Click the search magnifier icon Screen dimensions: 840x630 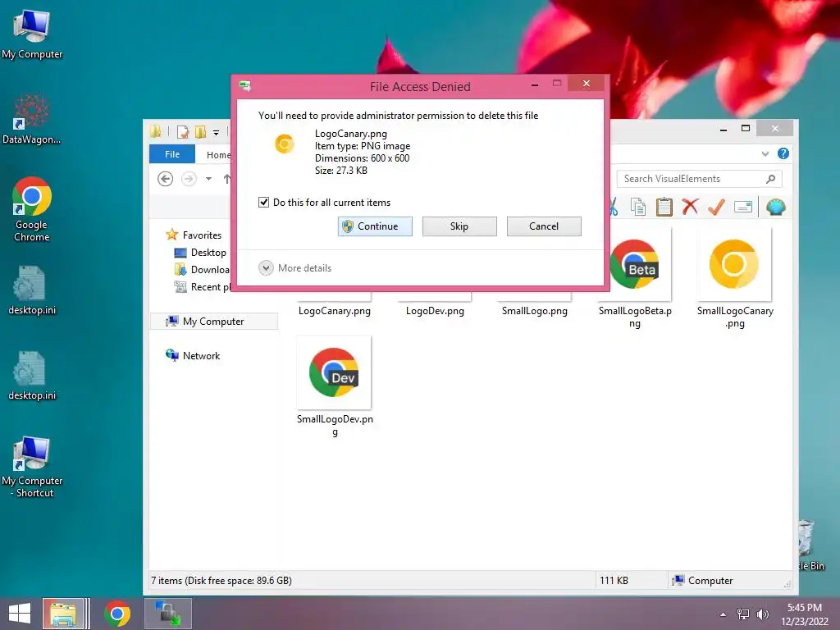(x=771, y=179)
